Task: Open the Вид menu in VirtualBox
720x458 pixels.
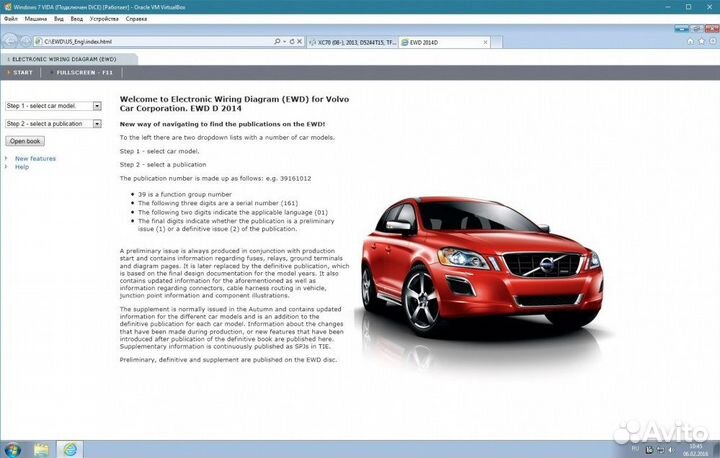Action: 59,19
